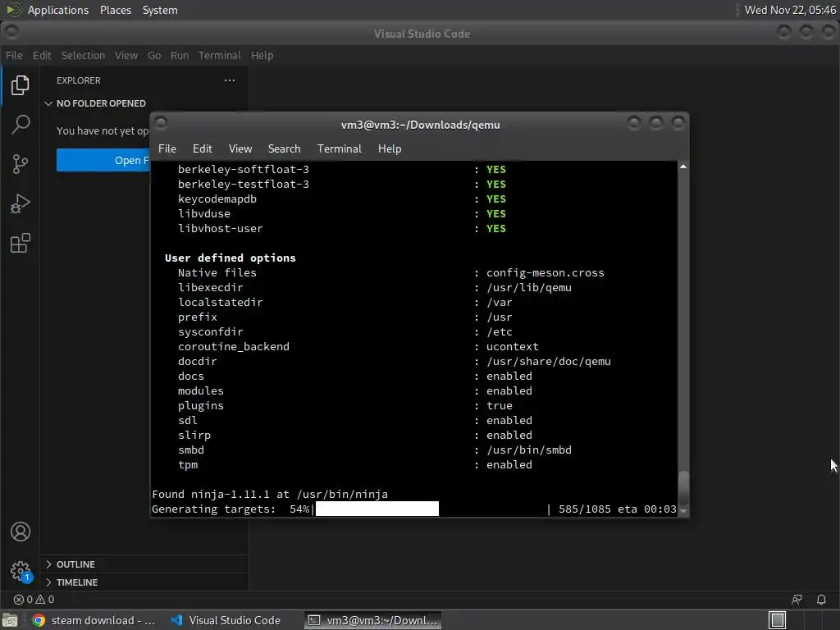
Task: Open the Selection menu in VS Code
Action: pos(83,55)
